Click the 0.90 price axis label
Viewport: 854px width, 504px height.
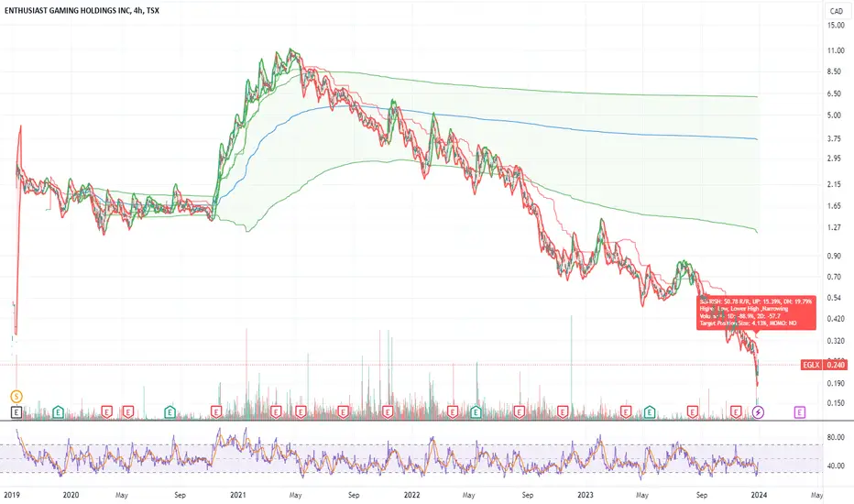[834, 256]
